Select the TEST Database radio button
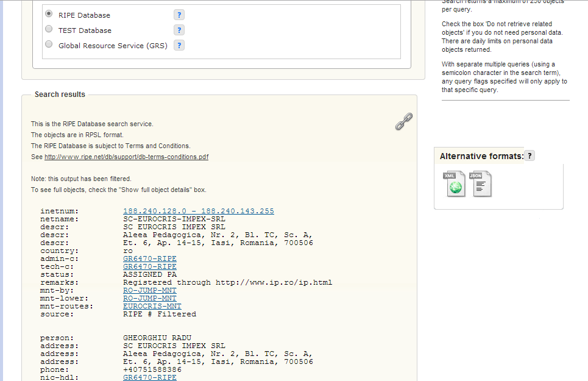588x381 pixels. point(49,29)
